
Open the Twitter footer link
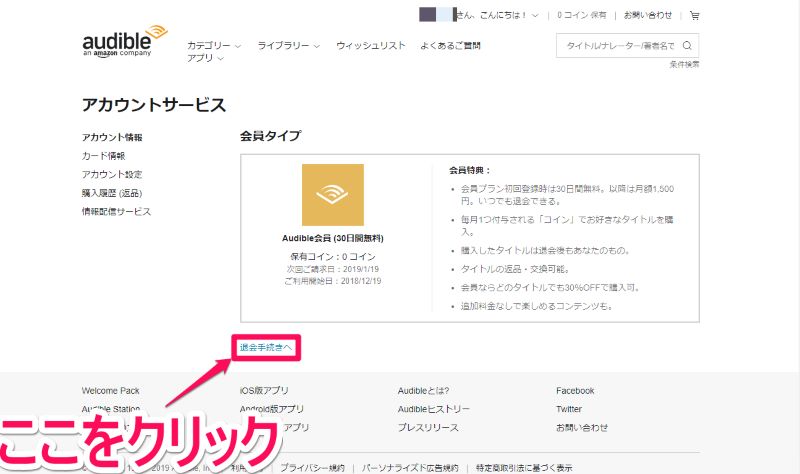tap(569, 409)
